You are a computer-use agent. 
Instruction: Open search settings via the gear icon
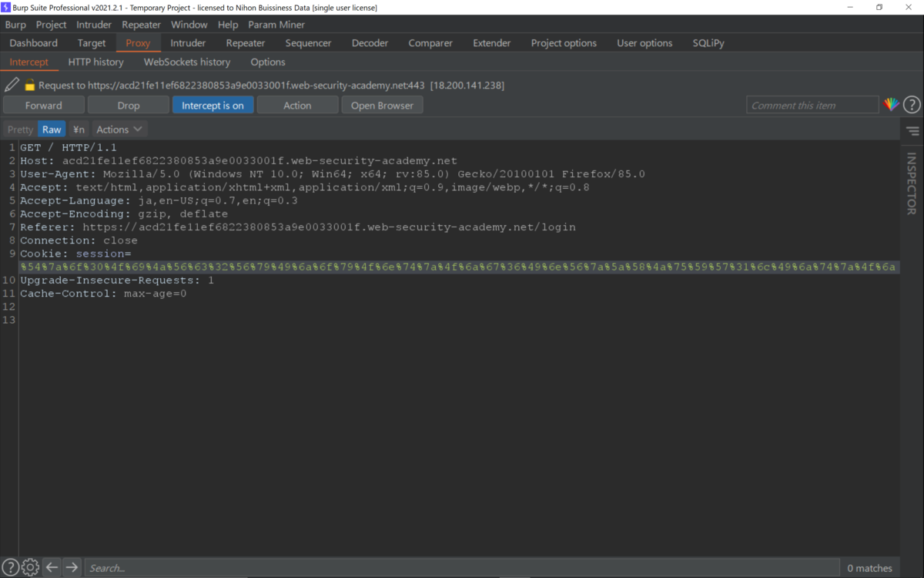tap(29, 566)
